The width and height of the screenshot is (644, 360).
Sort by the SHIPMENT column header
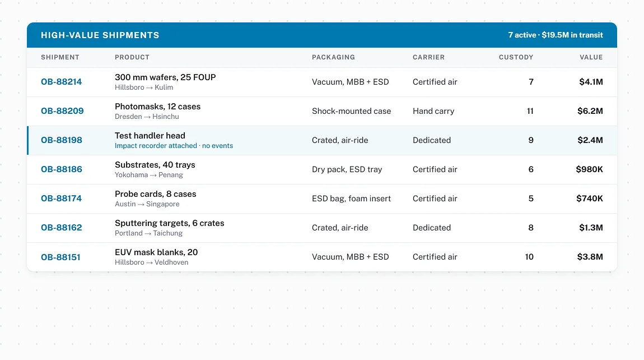[60, 57]
